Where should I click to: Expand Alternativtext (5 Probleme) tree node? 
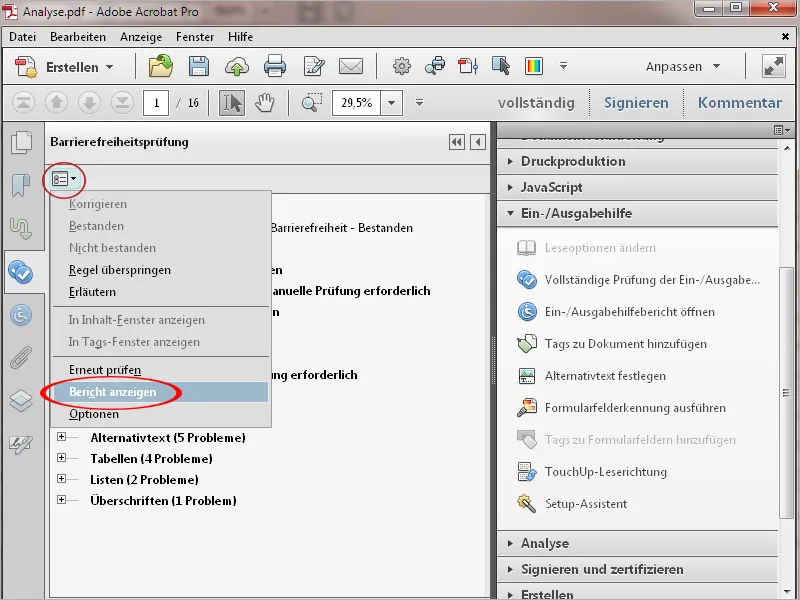[62, 437]
